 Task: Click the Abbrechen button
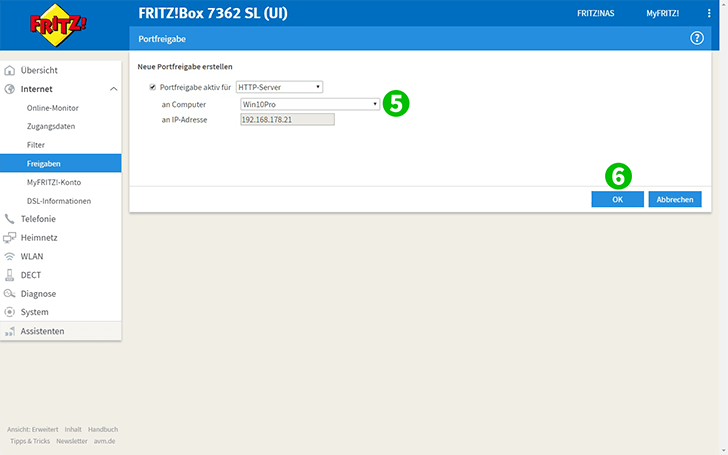click(675, 199)
